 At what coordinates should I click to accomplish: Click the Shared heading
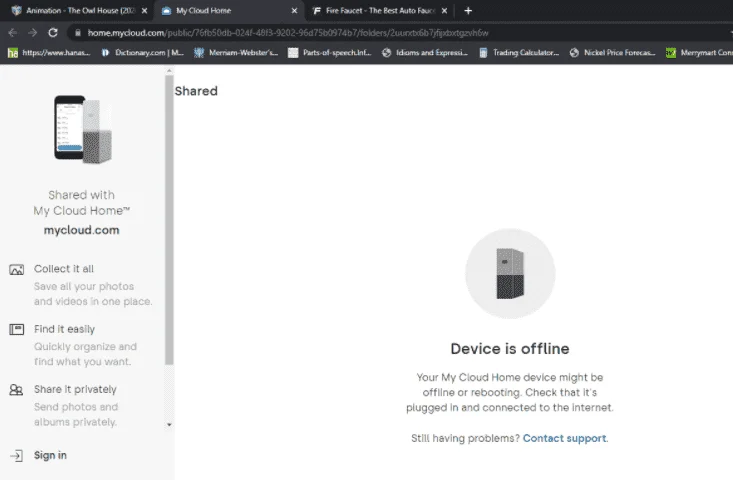pos(196,91)
